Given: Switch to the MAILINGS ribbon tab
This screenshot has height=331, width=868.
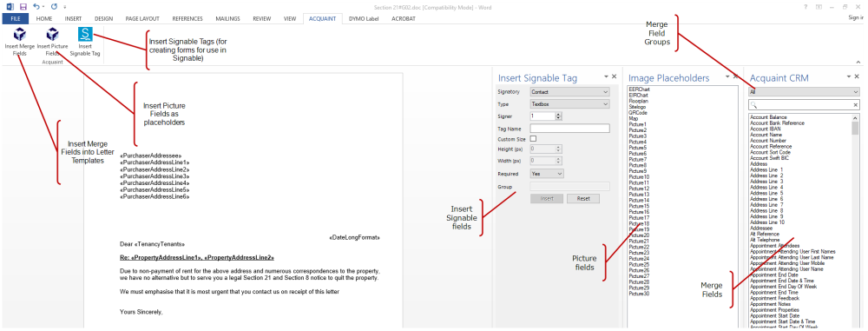Looking at the screenshot, I should 228,18.
